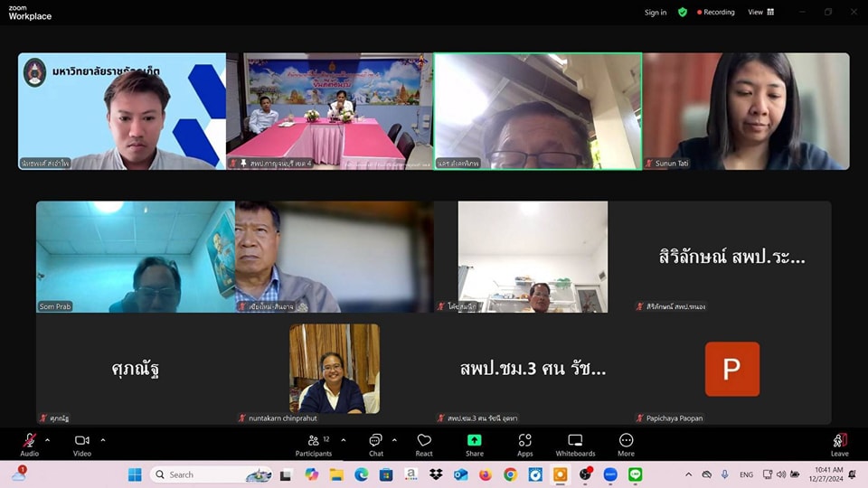Select nuntakarn chinprahut's video tile
The width and height of the screenshot is (868, 488).
[335, 369]
